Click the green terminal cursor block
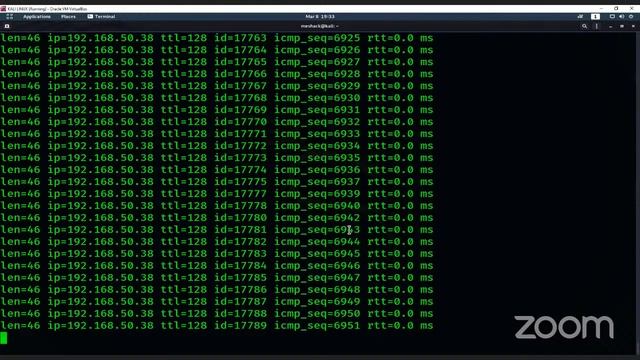Screen dimensions: 640x360 tap(4, 338)
